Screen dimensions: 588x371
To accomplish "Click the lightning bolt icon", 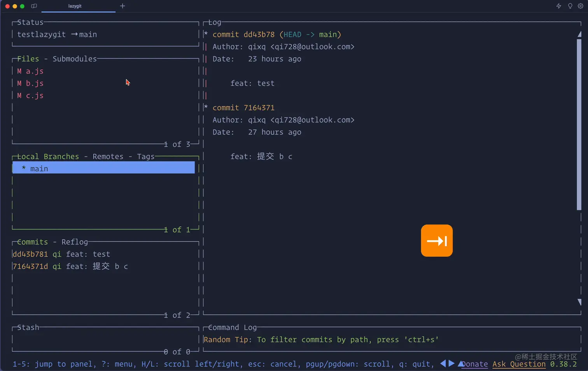I will [558, 6].
